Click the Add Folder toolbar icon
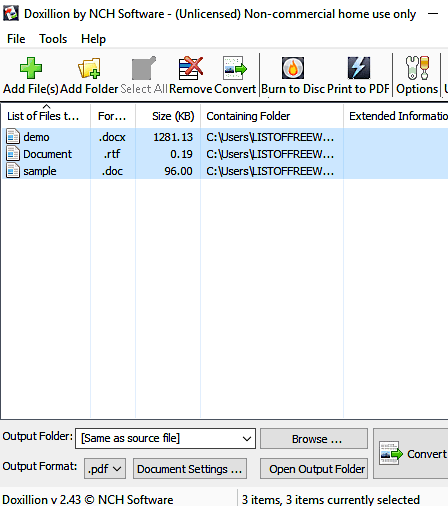Viewport: 448px width, 506px height. (x=89, y=68)
